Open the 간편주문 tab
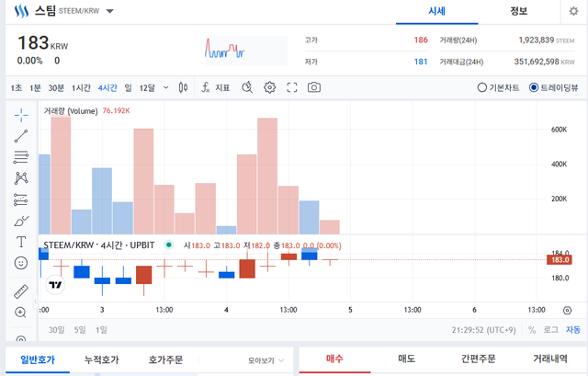The image size is (588, 376). coord(478,359)
